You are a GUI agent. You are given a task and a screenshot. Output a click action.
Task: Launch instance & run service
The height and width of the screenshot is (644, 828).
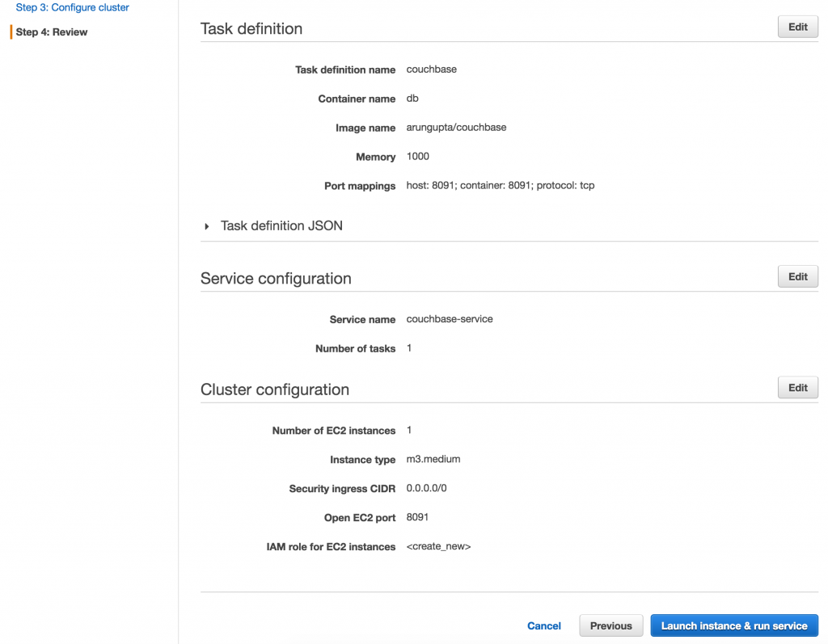[734, 625]
